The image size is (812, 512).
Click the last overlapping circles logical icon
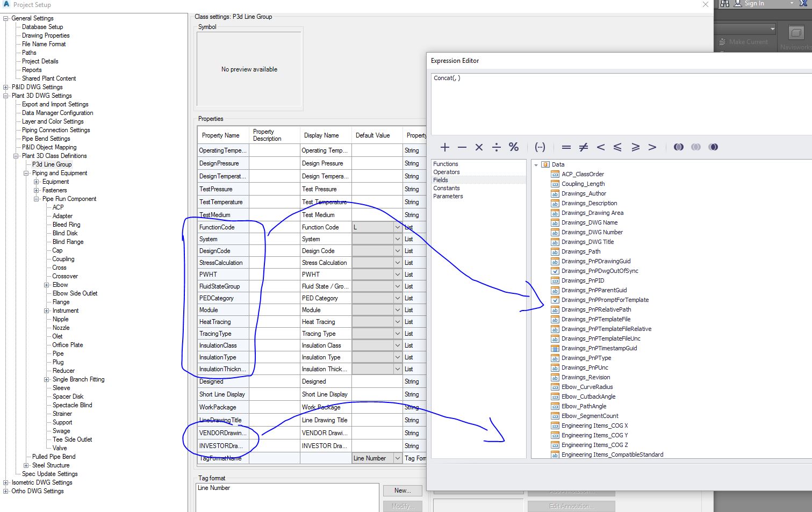click(x=713, y=147)
